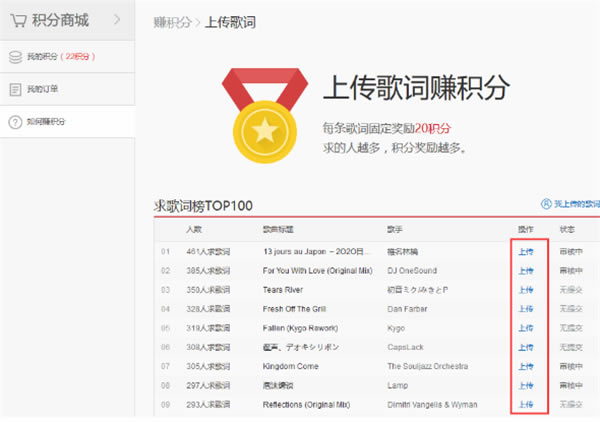Click the 上传歌词赚积分 headline
The height and width of the screenshot is (422, 600).
[x=416, y=88]
